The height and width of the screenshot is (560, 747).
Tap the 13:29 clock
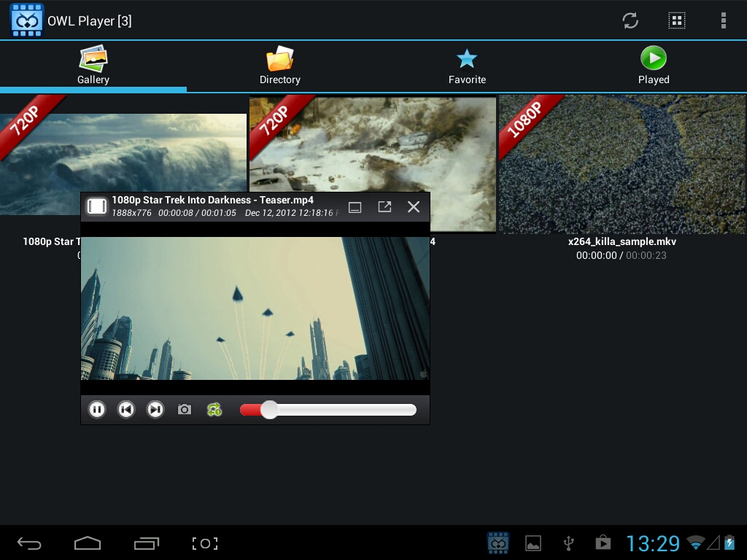coord(653,543)
